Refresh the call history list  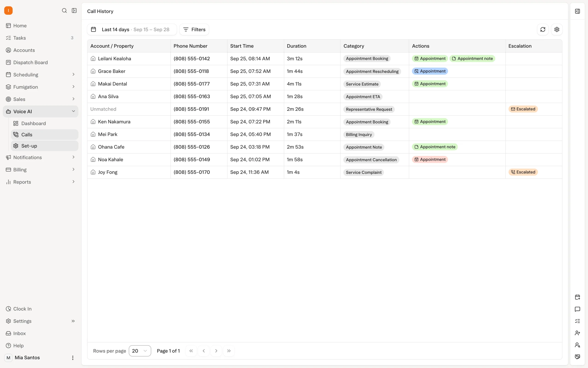[543, 29]
